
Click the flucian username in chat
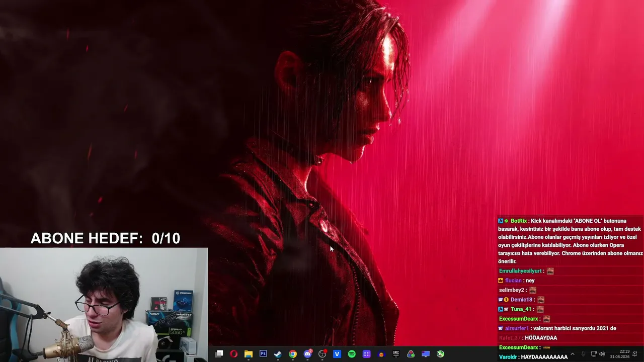[513, 281]
